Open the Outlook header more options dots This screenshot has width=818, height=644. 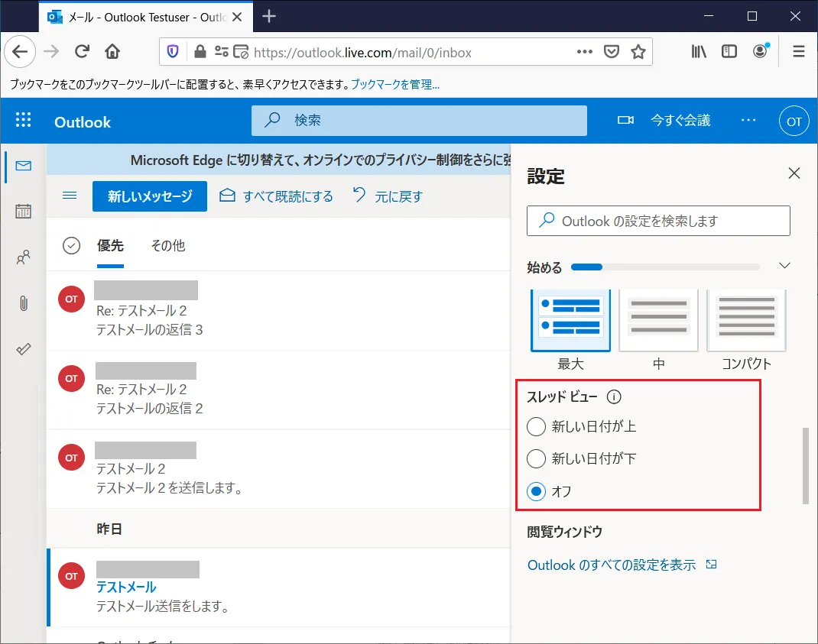(748, 121)
